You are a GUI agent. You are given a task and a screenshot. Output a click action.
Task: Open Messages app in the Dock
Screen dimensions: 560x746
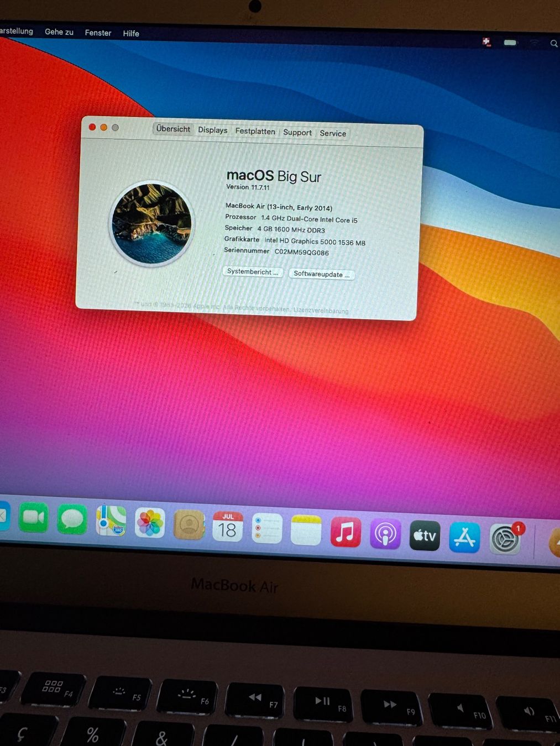pyautogui.click(x=72, y=520)
